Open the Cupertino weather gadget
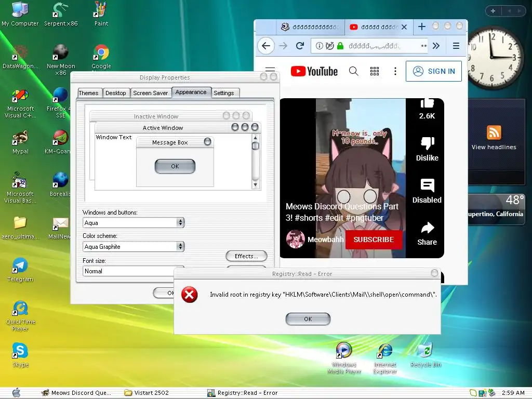Viewport: 532px width, 399px height. (496, 209)
